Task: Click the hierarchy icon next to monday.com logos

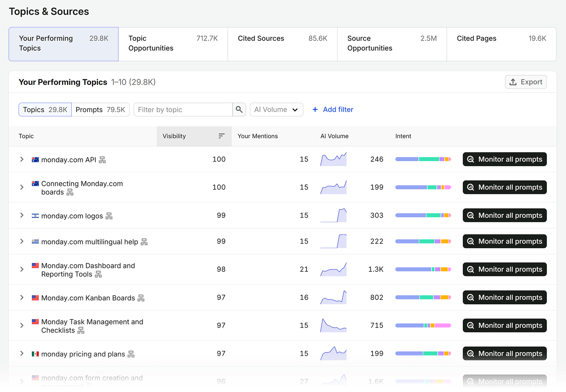Action: 109,216
